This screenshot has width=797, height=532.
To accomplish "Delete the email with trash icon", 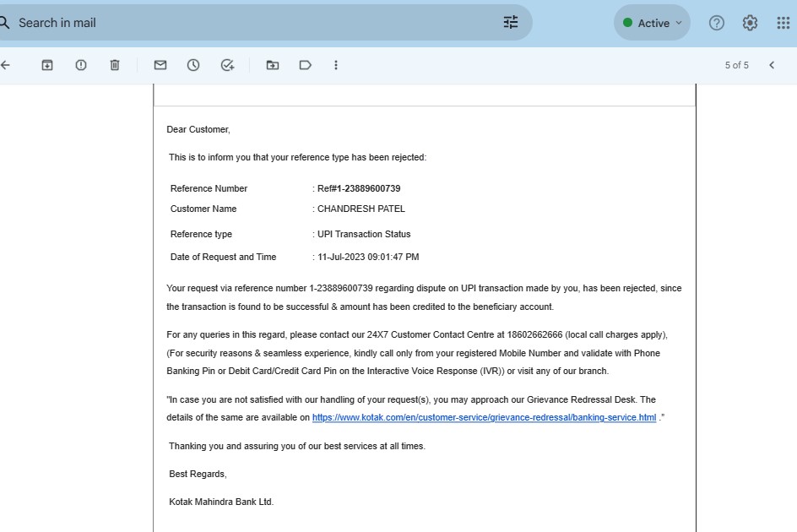I will point(115,65).
